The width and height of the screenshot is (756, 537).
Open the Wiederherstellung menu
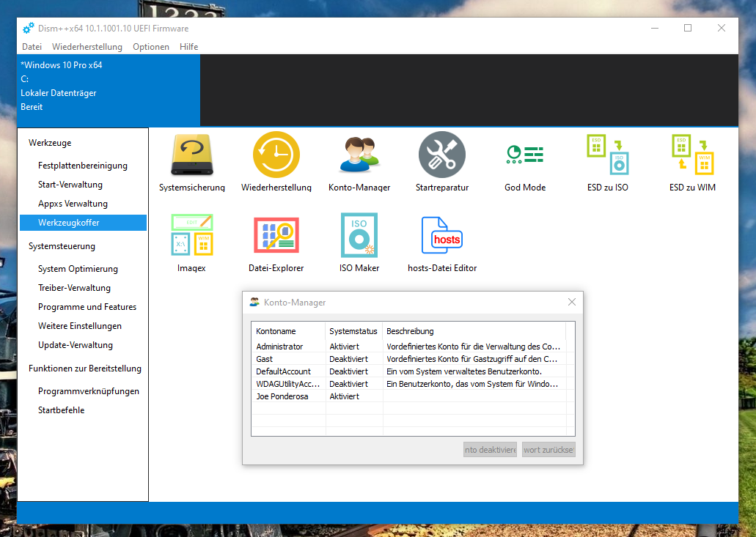pos(87,47)
